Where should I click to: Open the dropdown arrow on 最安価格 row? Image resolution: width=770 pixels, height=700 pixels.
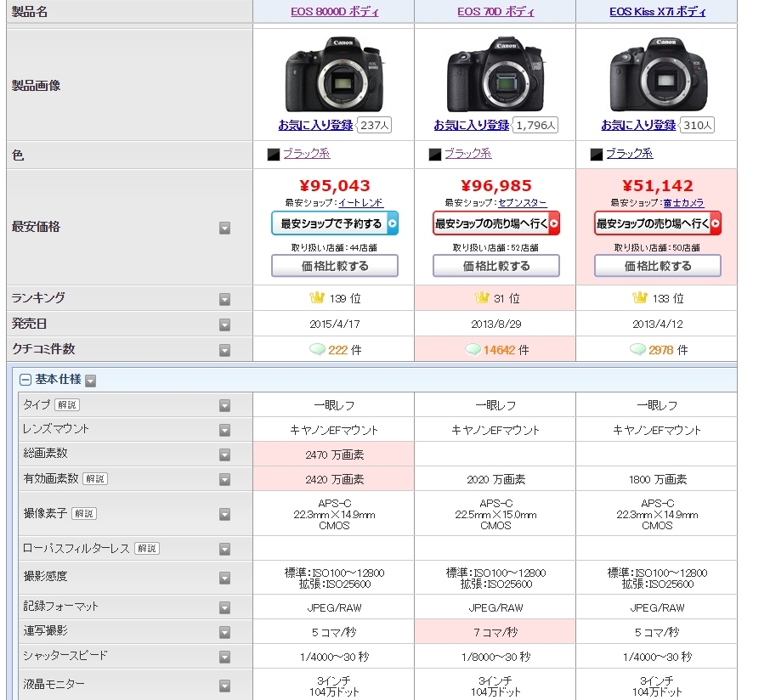225,228
